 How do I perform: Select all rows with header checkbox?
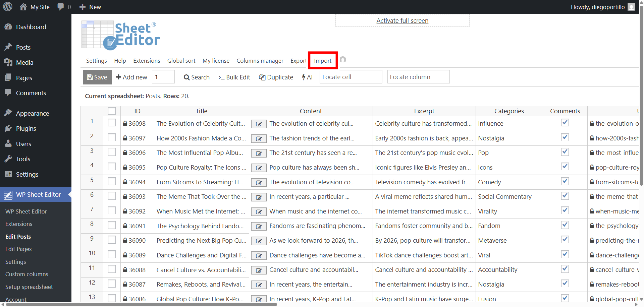pyautogui.click(x=112, y=111)
